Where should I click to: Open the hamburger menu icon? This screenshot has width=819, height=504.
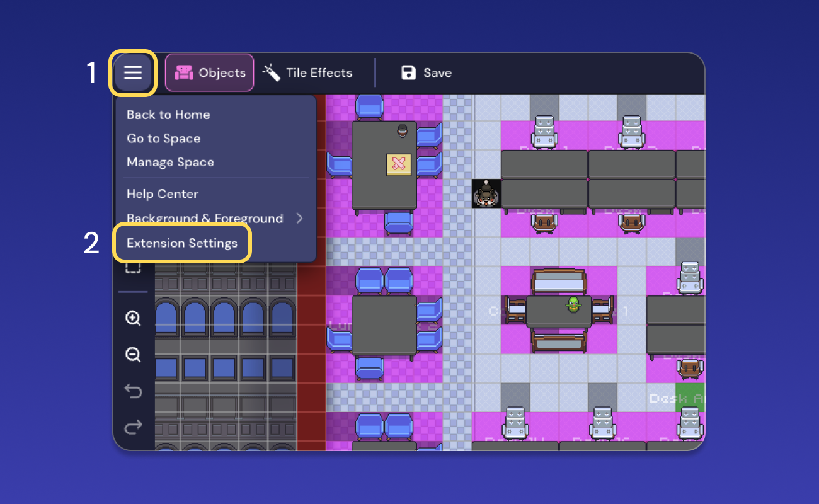pyautogui.click(x=132, y=72)
